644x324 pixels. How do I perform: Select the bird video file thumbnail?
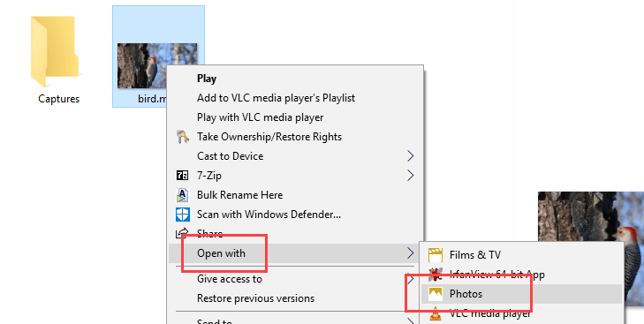(x=157, y=65)
